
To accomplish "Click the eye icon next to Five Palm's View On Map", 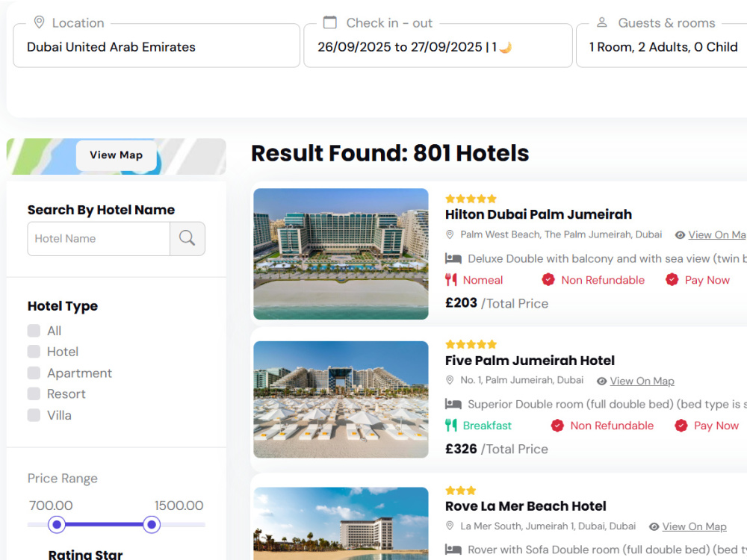I will pyautogui.click(x=601, y=381).
